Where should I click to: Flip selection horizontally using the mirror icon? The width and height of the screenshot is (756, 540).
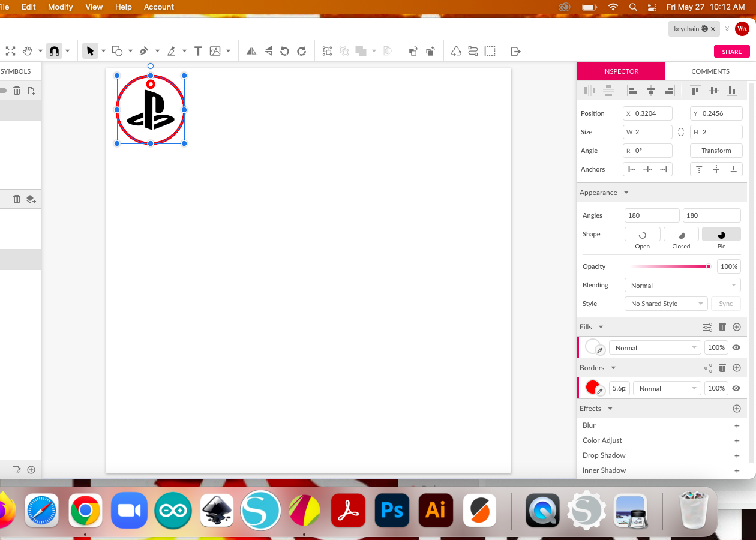[x=251, y=51]
